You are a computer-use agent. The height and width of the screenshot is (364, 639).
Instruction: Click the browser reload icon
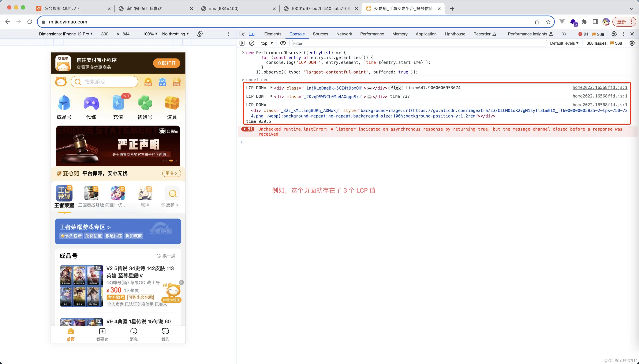pos(30,22)
